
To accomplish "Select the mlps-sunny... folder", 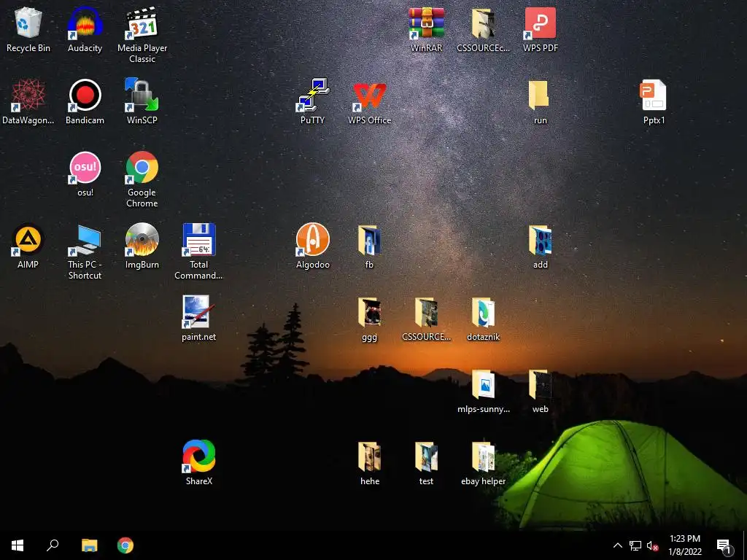I will 483,391.
